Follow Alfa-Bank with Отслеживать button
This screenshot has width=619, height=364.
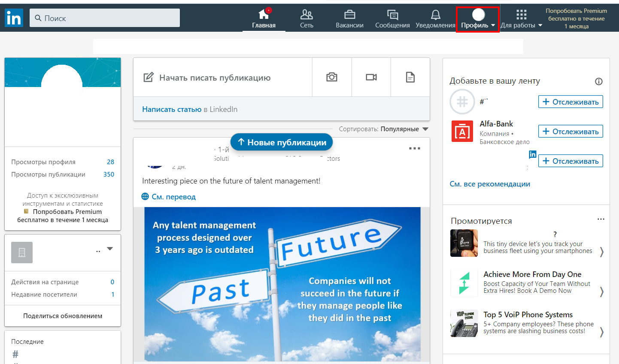(570, 131)
